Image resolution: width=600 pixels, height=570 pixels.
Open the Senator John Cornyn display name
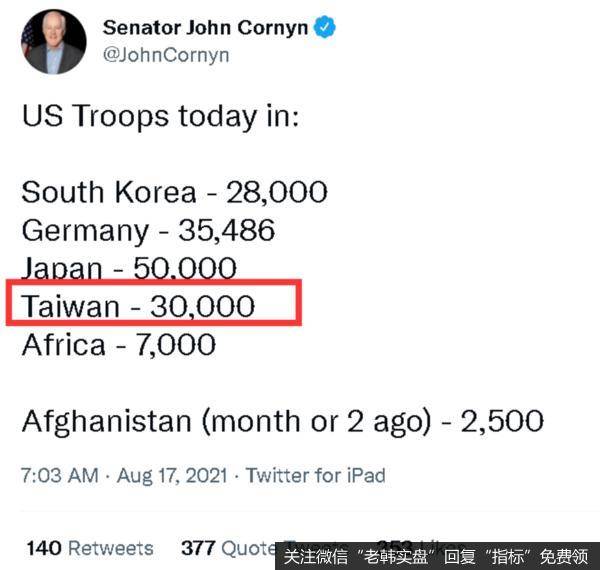(205, 28)
